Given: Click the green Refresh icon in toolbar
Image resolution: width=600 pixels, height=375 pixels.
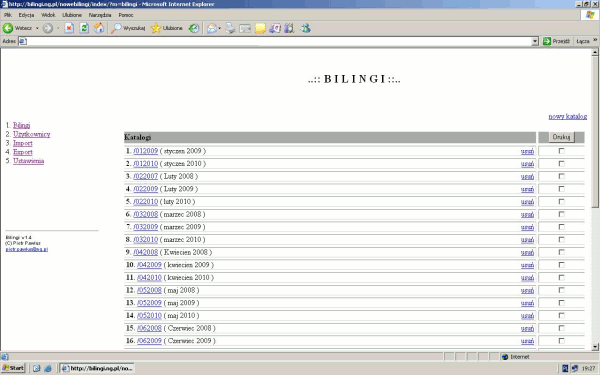Looking at the screenshot, I should pyautogui.click(x=84, y=28).
